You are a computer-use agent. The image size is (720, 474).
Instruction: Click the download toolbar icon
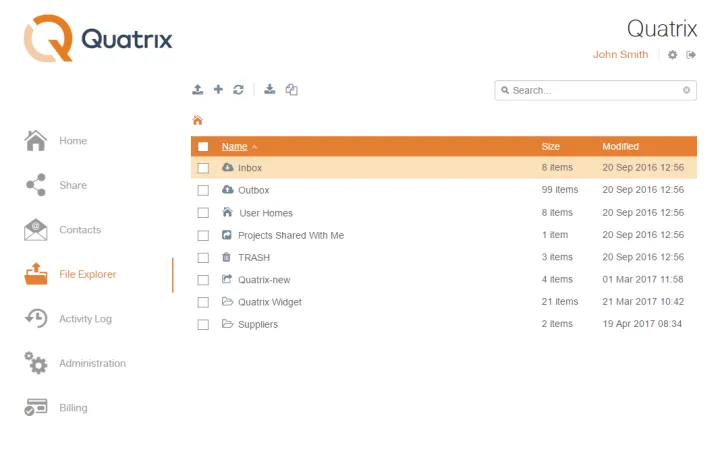pyautogui.click(x=270, y=89)
